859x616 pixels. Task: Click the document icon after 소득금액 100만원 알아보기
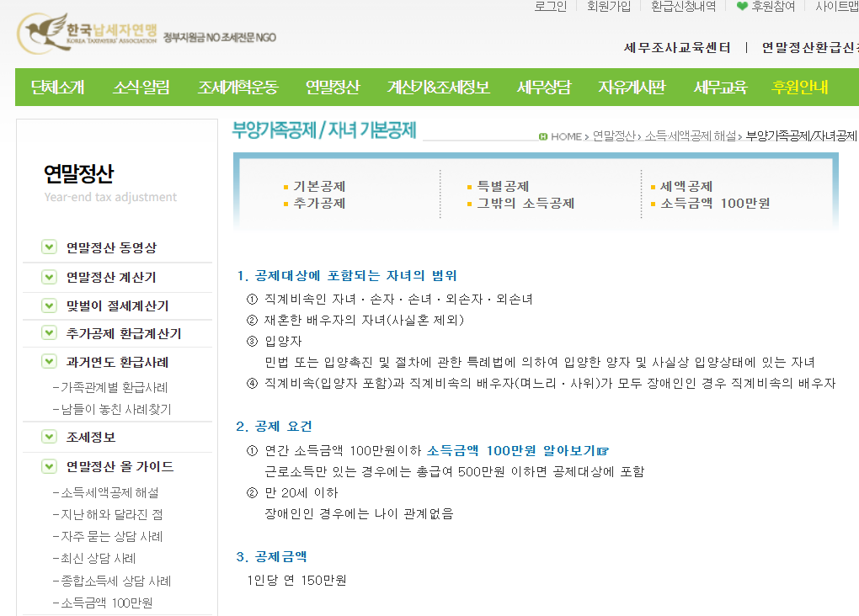click(x=601, y=450)
